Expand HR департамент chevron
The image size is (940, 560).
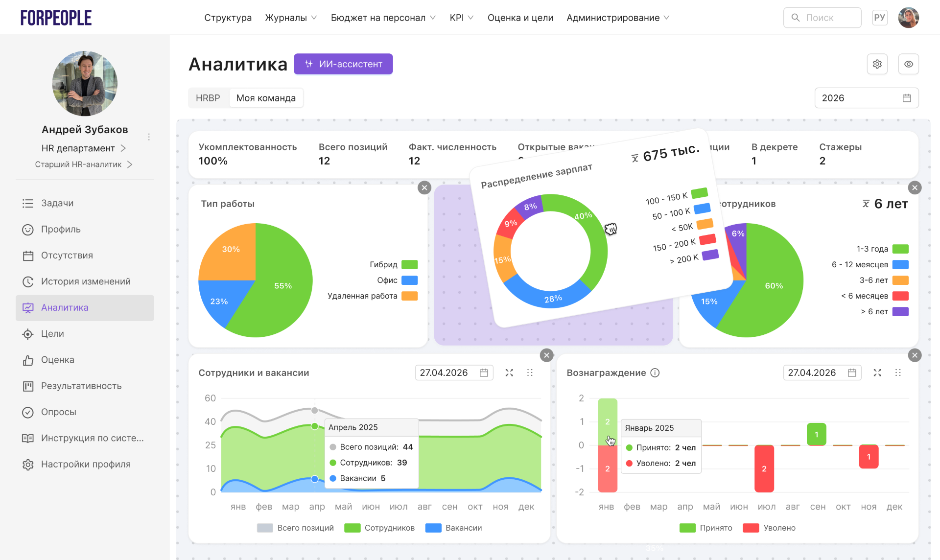(123, 148)
